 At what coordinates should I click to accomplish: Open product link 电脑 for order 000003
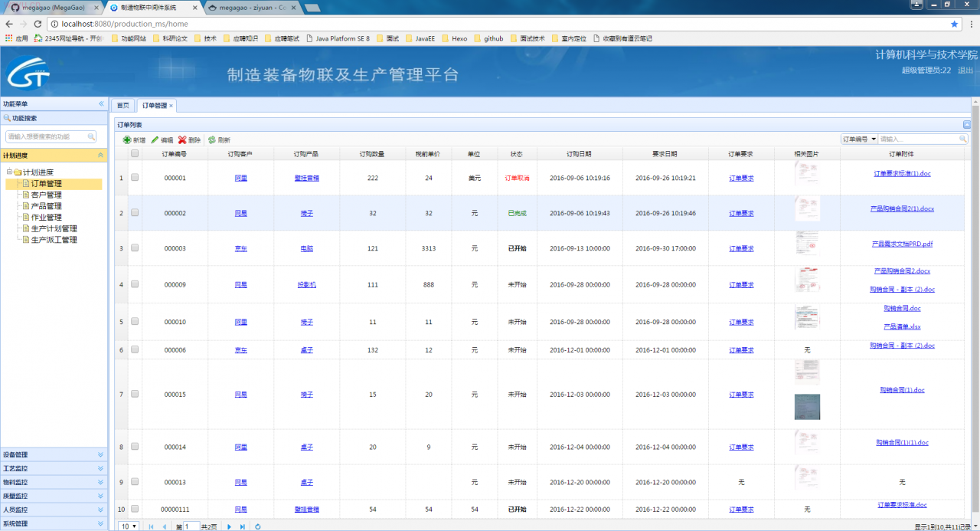coord(307,249)
